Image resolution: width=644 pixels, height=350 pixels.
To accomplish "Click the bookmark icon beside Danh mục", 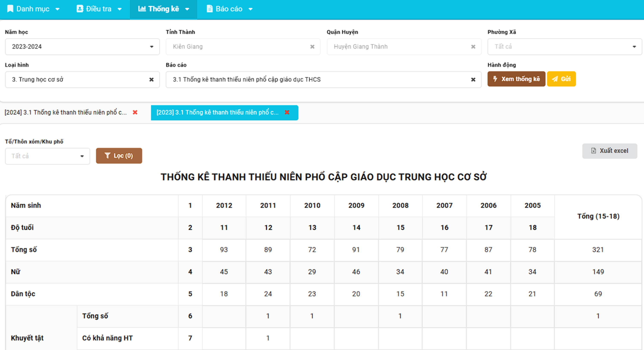I will click(x=10, y=9).
